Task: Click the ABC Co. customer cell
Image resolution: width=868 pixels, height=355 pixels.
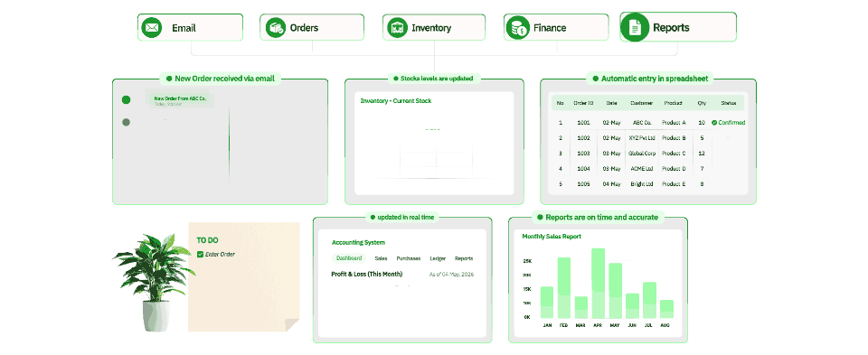Action: pos(642,123)
